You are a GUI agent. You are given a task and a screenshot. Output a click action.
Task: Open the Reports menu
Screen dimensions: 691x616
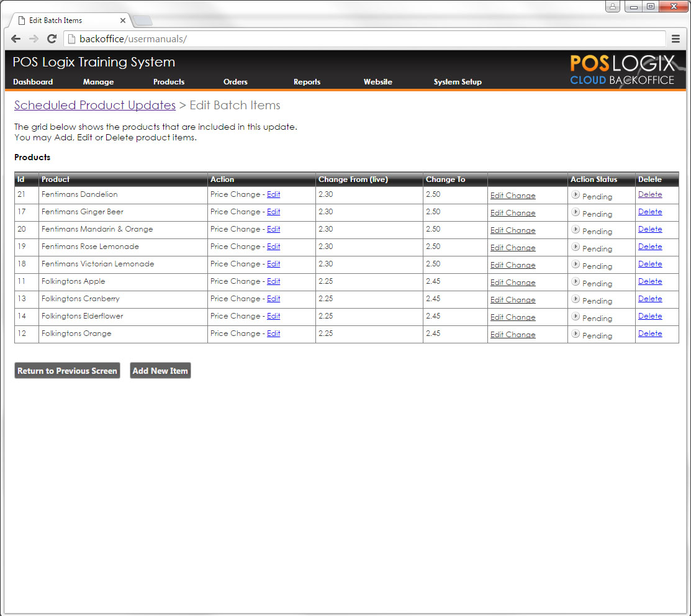(307, 82)
